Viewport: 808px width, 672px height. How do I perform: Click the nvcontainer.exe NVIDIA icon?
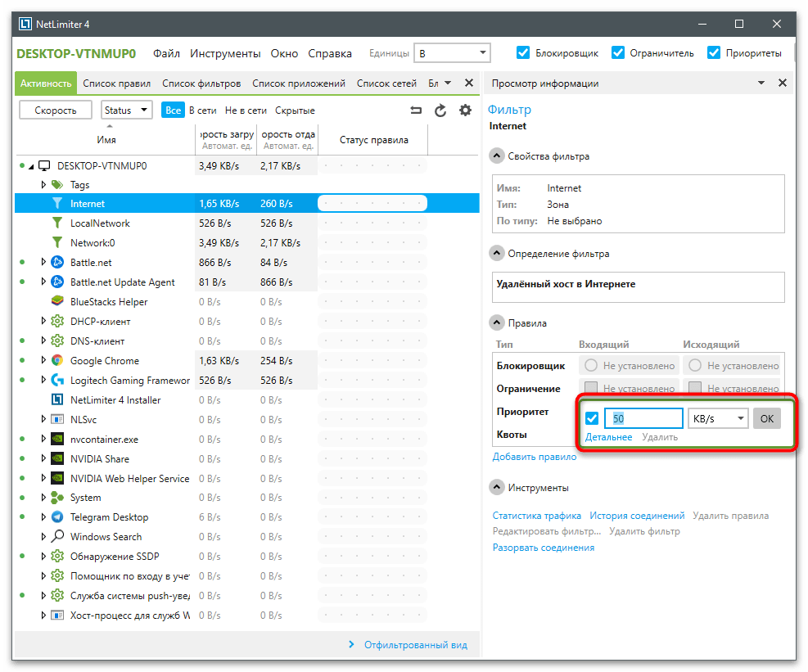click(x=57, y=439)
